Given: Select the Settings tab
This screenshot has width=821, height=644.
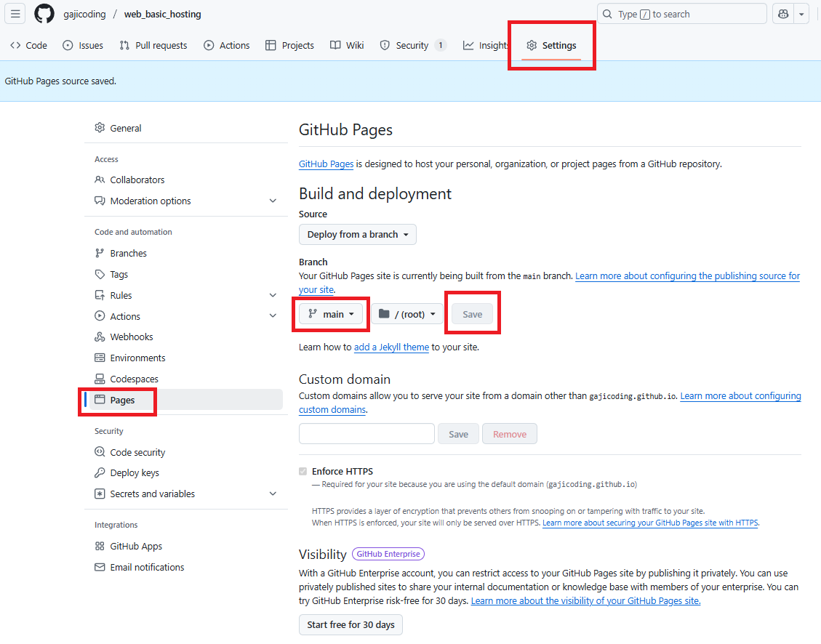Looking at the screenshot, I should pos(551,46).
